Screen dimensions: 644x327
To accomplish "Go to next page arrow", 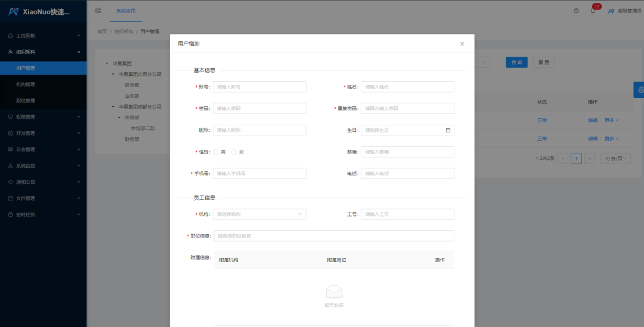I will [590, 159].
